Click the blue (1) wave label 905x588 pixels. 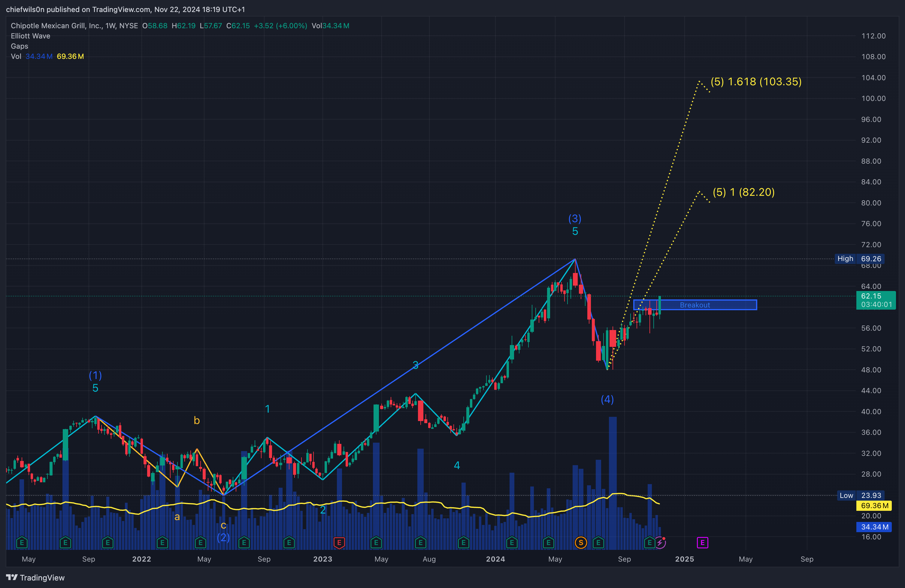click(95, 375)
